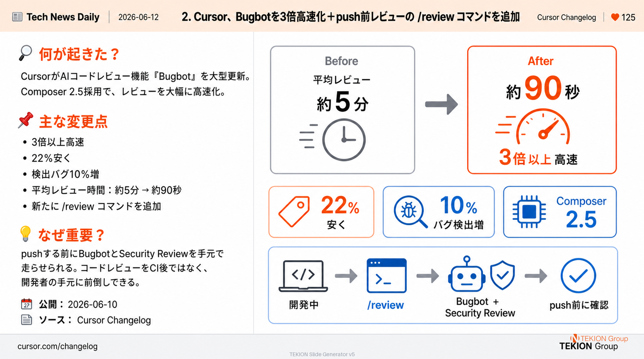The width and height of the screenshot is (644, 359).
Task: Click the robot icon above Bugbot
Action: (467, 274)
